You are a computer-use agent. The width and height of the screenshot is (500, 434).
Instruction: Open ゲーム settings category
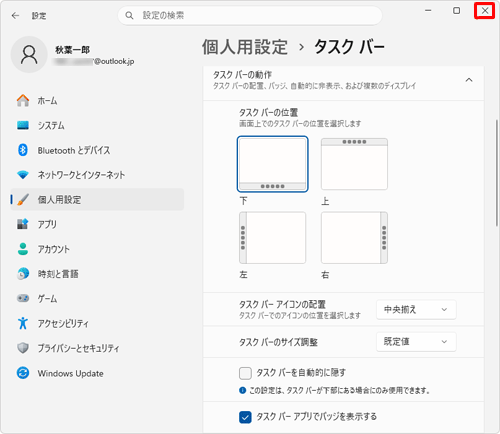97,298
